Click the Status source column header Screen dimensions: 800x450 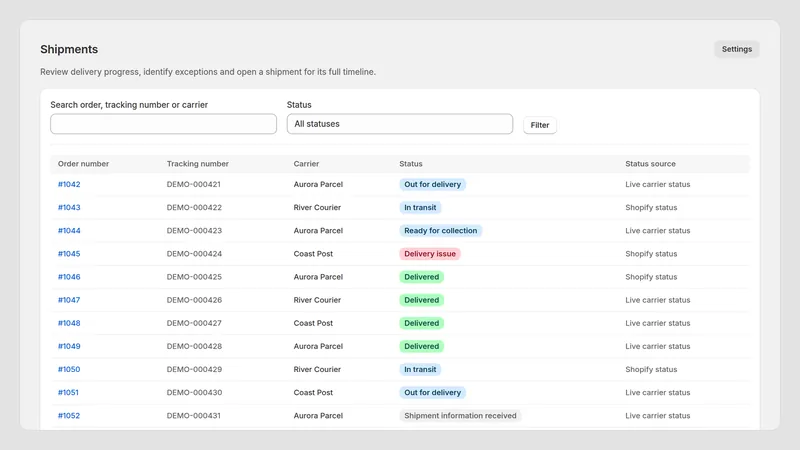(x=651, y=164)
